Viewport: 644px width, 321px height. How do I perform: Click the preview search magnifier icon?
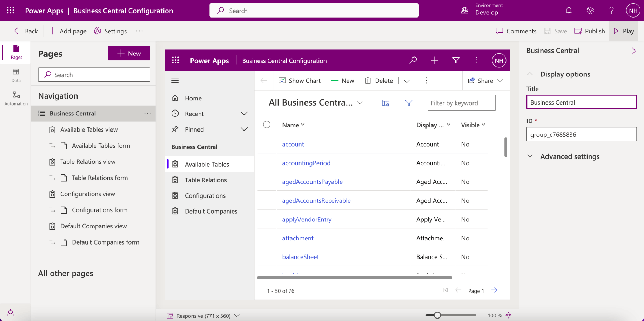(413, 60)
